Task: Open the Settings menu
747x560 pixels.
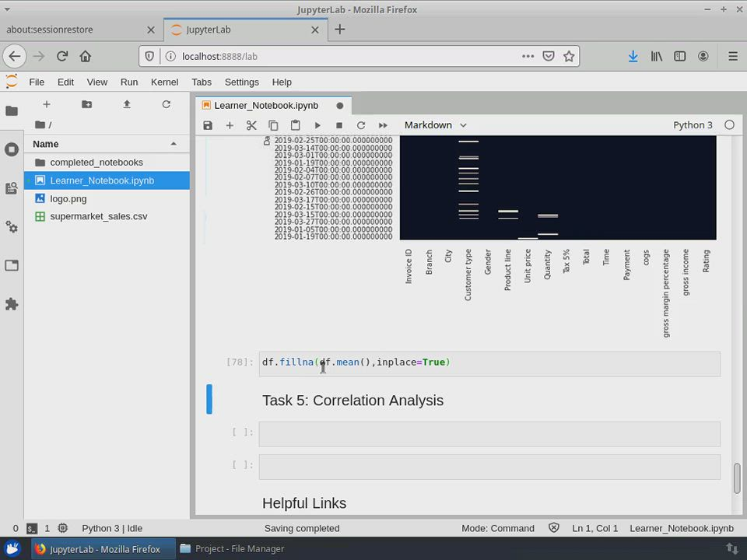Action: [242, 82]
